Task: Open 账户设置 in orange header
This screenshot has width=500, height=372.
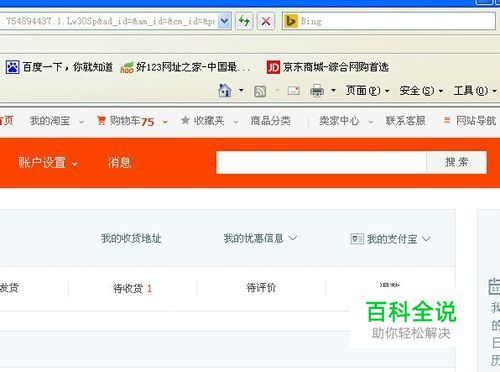Action: pos(42,163)
